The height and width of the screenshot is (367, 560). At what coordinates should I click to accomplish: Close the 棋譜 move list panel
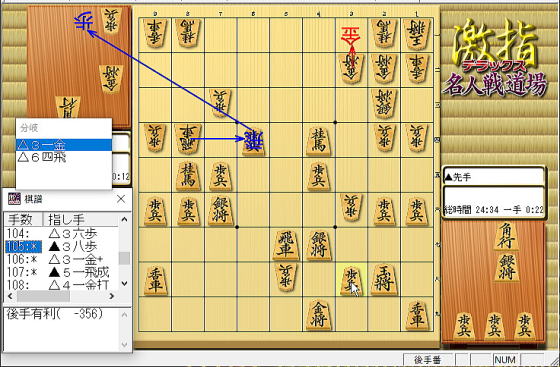pyautogui.click(x=121, y=199)
